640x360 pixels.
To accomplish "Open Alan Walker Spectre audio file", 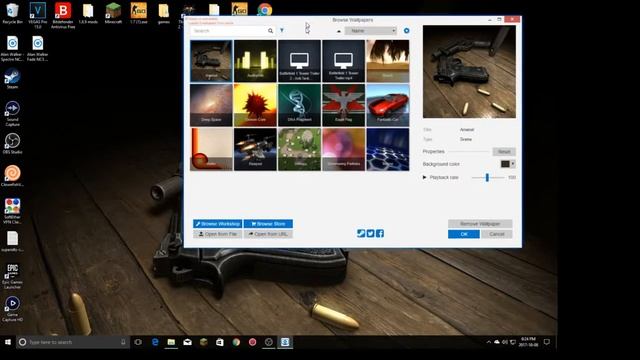I will click(12, 49).
